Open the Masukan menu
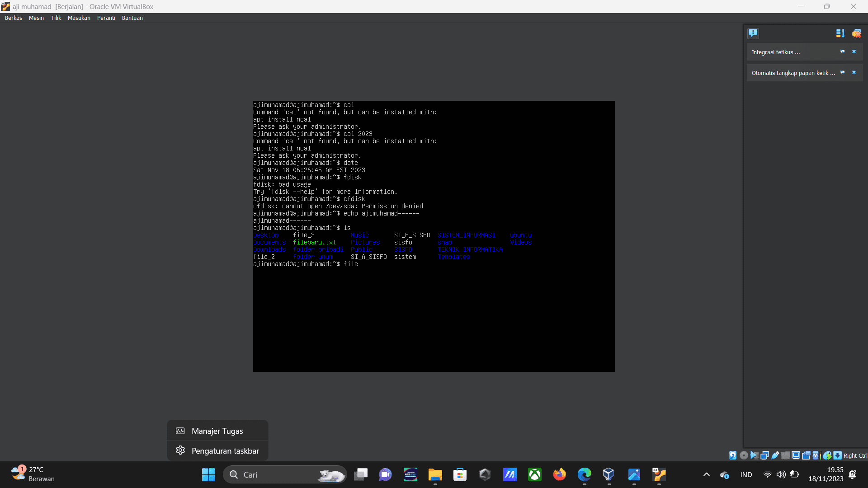 tap(79, 18)
